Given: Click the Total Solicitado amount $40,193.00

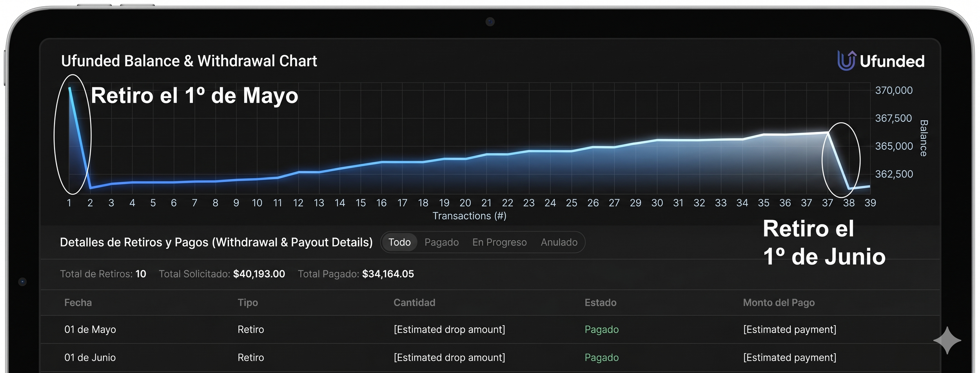Looking at the screenshot, I should pos(259,274).
